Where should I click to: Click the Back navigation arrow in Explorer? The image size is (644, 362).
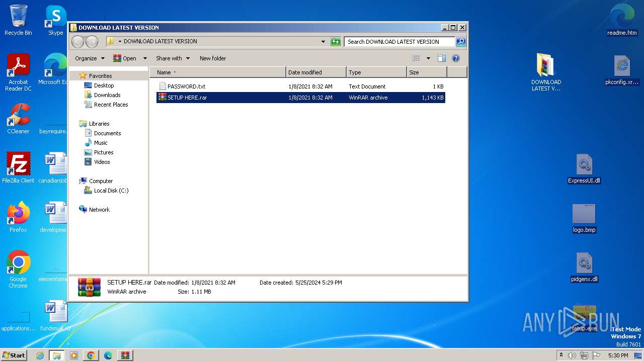coord(77,42)
